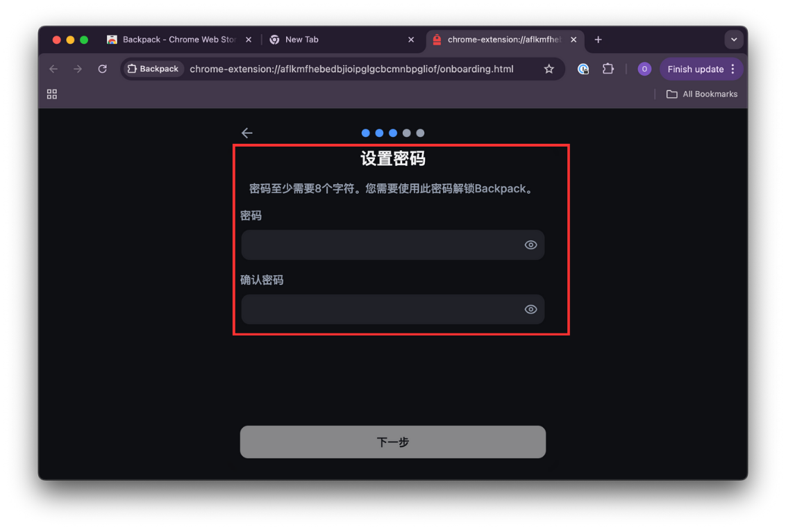Image resolution: width=786 pixels, height=532 pixels.
Task: Open the Chrome three-dot menu
Action: [x=733, y=69]
